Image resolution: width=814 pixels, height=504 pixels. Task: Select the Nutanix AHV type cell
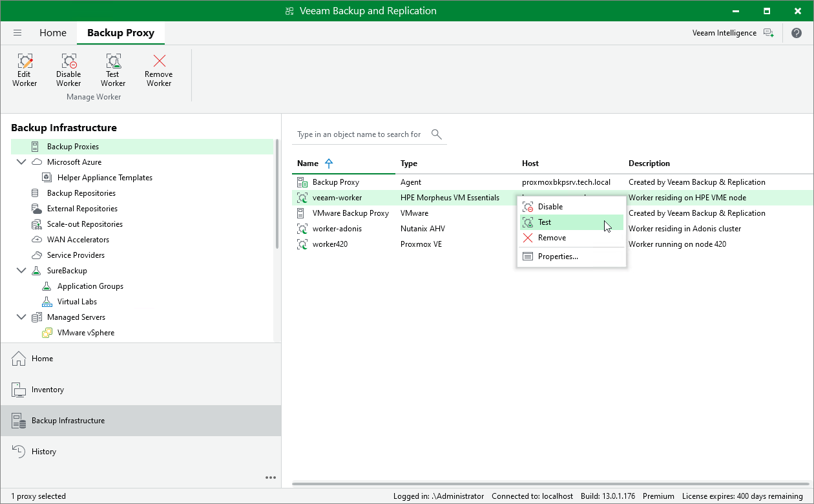(x=423, y=229)
